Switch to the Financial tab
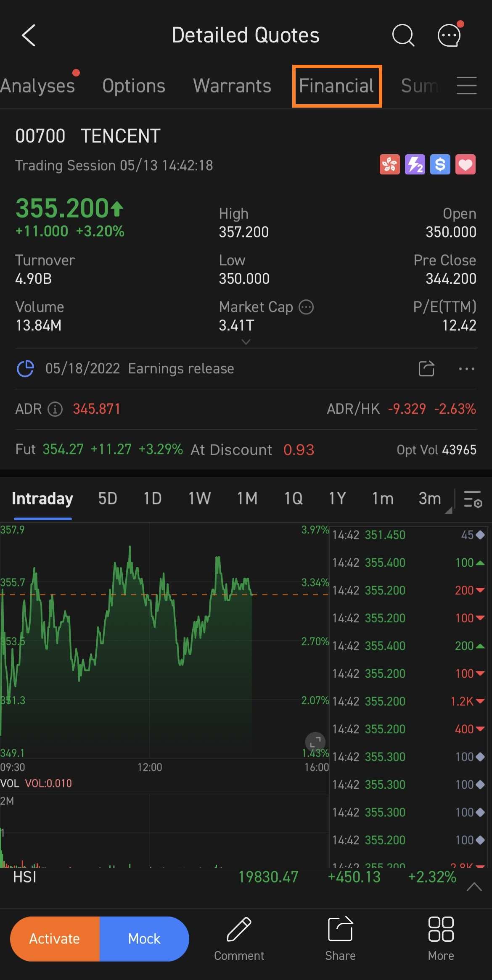This screenshot has height=980, width=492. click(x=336, y=86)
